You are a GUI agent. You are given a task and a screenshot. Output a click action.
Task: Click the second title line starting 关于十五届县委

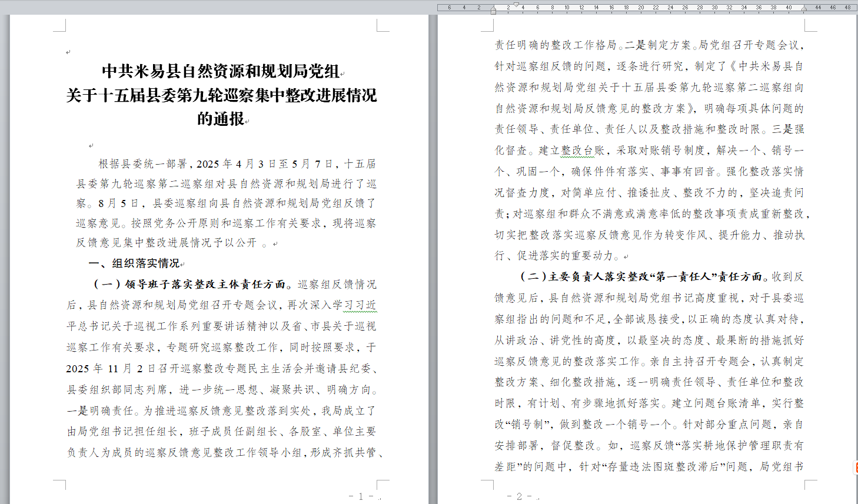click(221, 95)
